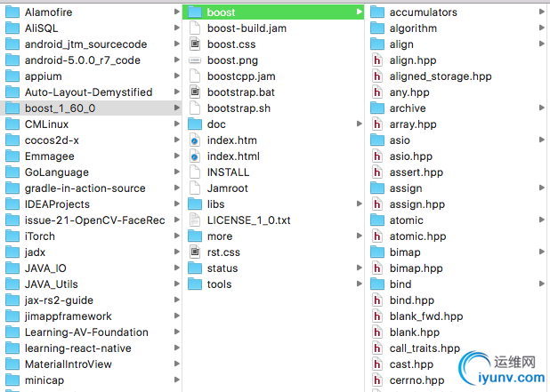Expand the tools folder arrow
This screenshot has width=550, height=392.
(360, 284)
